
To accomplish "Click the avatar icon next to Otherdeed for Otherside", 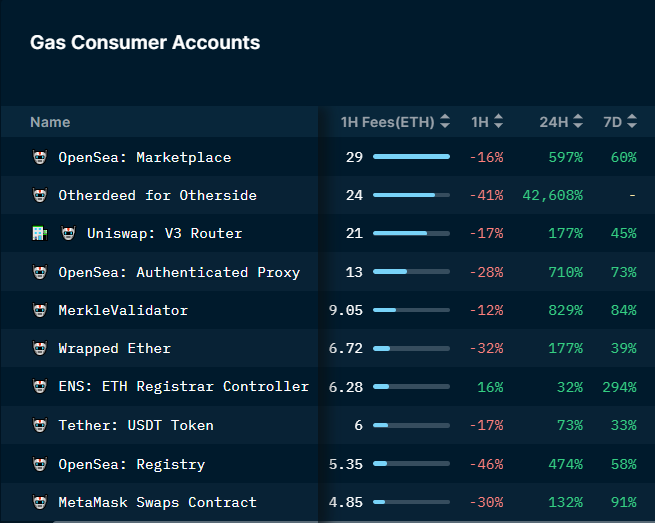I will coord(40,195).
